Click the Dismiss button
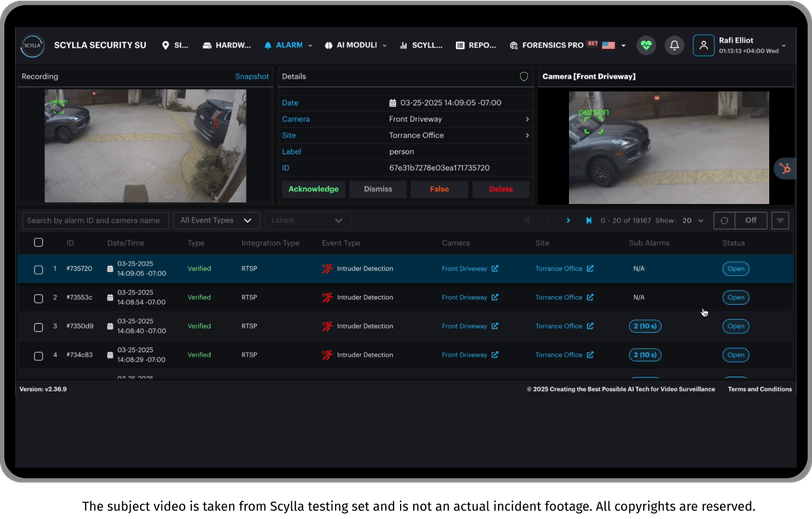 pyautogui.click(x=378, y=189)
